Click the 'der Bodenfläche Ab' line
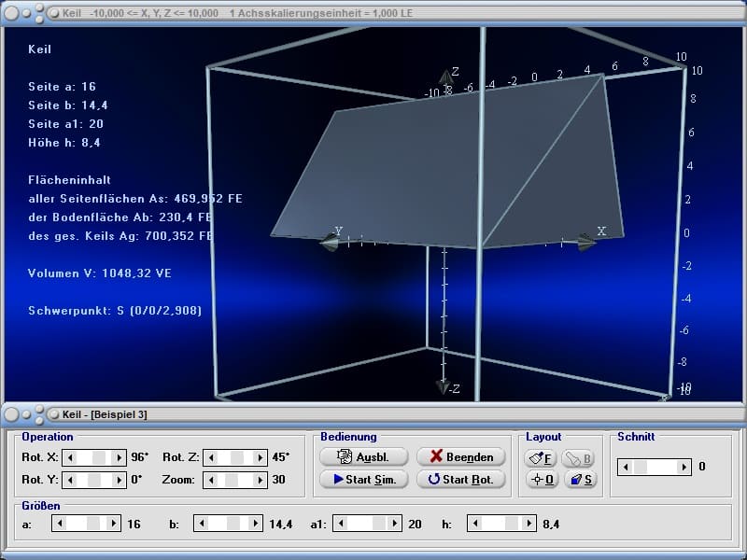The width and height of the screenshot is (747, 560). (x=120, y=217)
